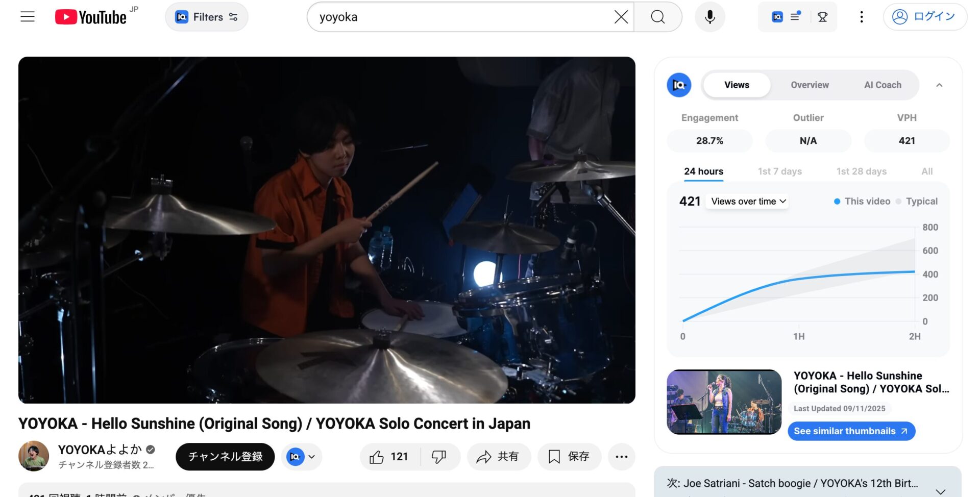The image size is (980, 497).
Task: Click the video player area
Action: click(327, 230)
